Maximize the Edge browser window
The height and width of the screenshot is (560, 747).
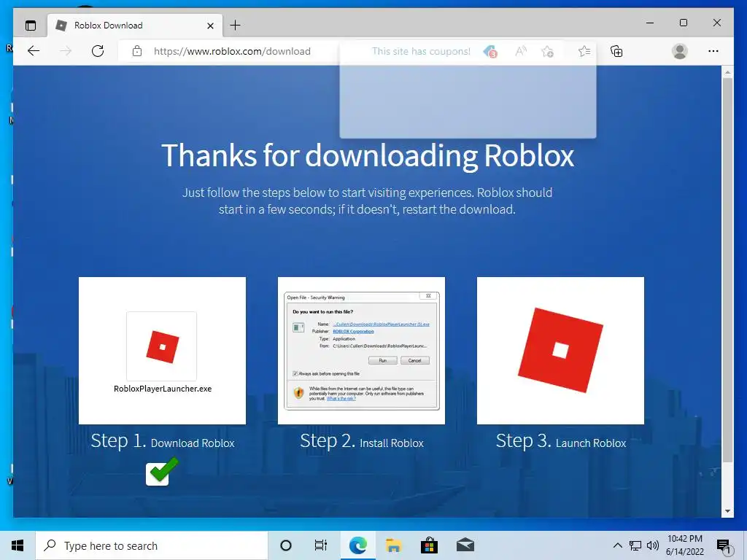pos(683,23)
